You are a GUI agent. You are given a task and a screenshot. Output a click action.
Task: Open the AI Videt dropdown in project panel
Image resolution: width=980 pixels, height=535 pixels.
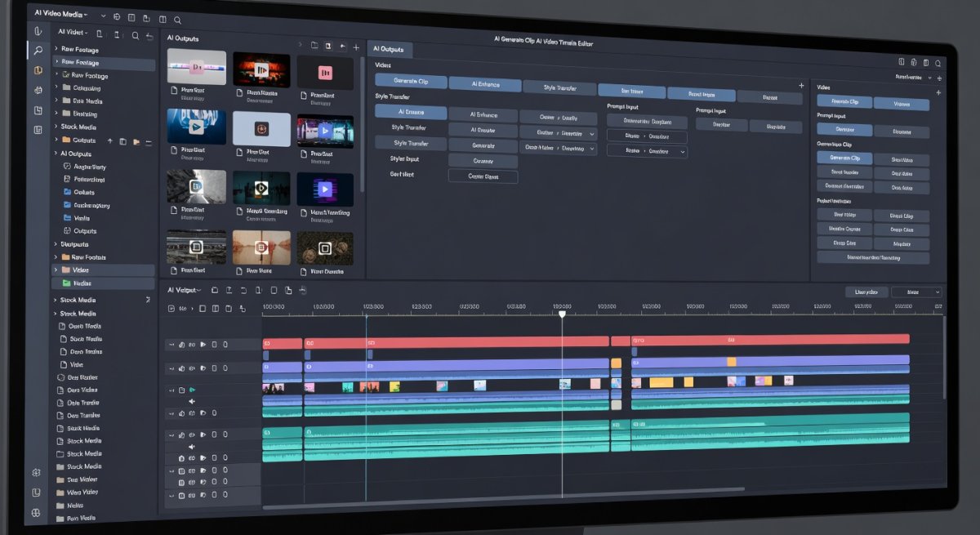[74, 33]
